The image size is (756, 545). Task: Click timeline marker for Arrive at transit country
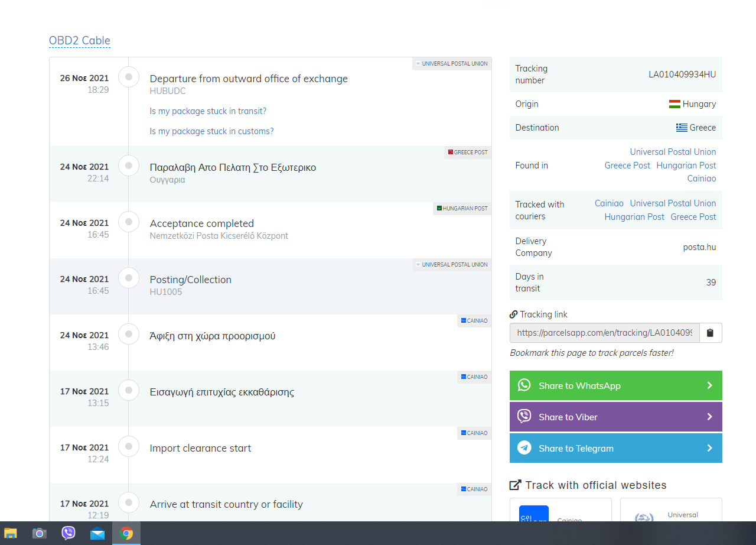click(x=129, y=502)
